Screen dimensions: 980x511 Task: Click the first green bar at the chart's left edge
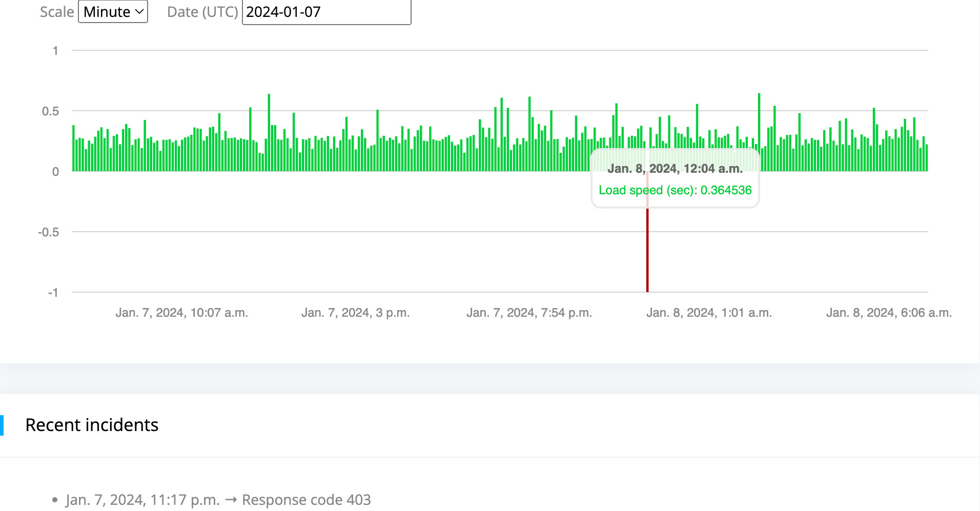click(74, 149)
